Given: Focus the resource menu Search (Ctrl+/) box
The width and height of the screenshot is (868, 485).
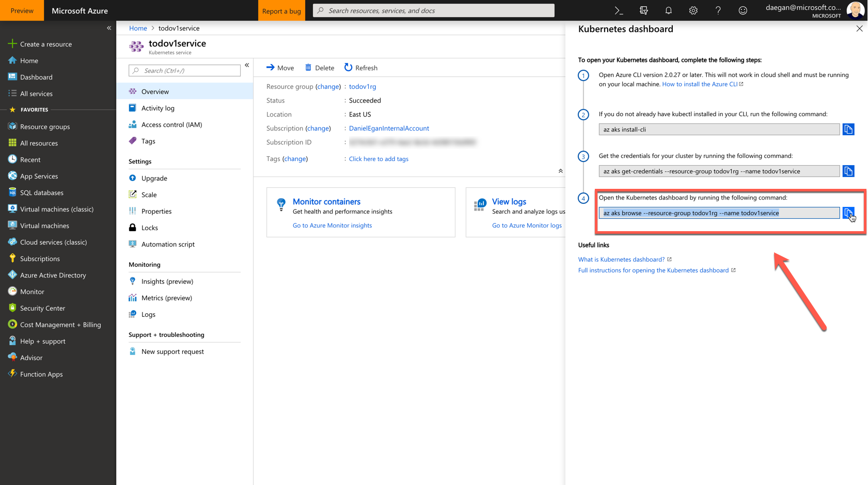Looking at the screenshot, I should click(184, 70).
